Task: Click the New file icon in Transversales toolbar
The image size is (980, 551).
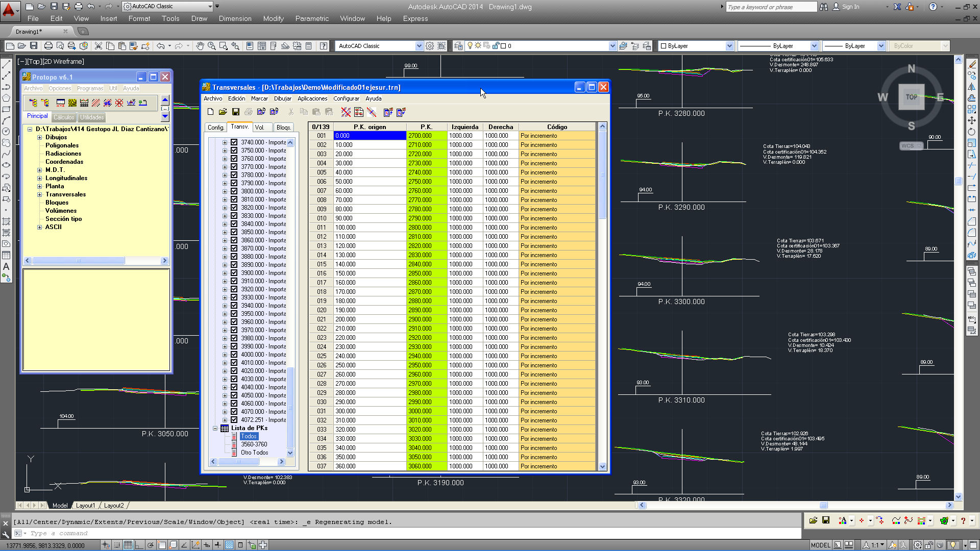Action: click(210, 112)
